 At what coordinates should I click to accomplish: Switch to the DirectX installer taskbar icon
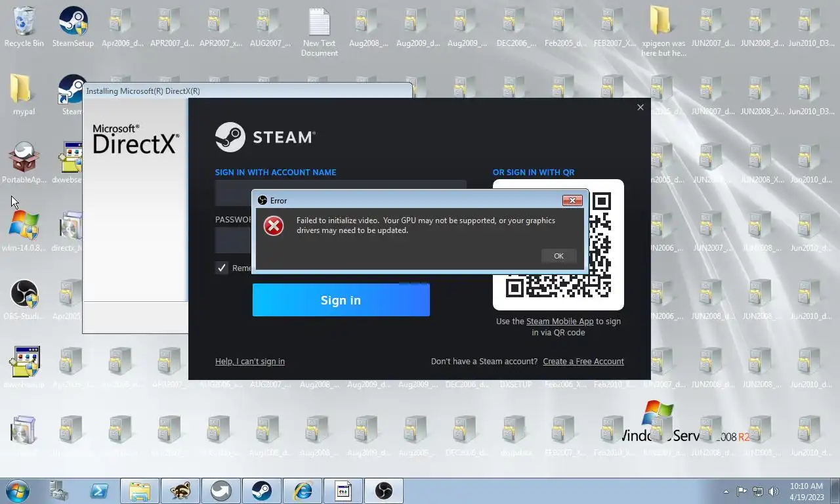(343, 491)
